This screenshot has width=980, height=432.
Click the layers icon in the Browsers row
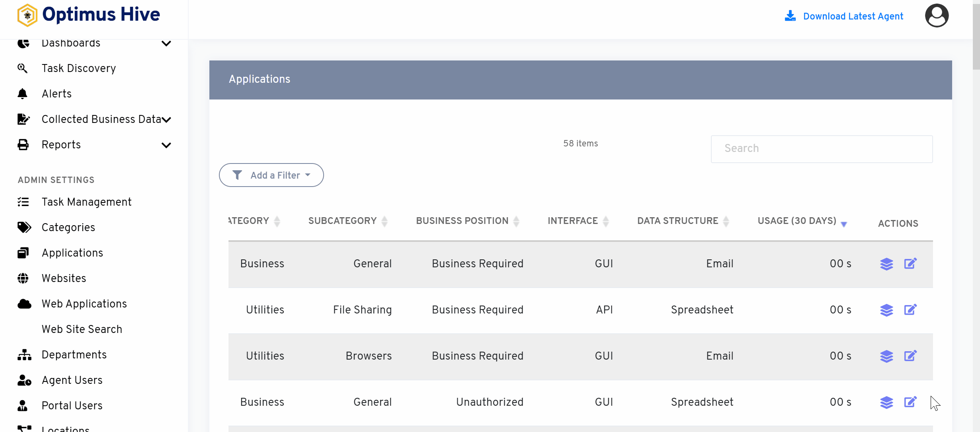click(886, 356)
